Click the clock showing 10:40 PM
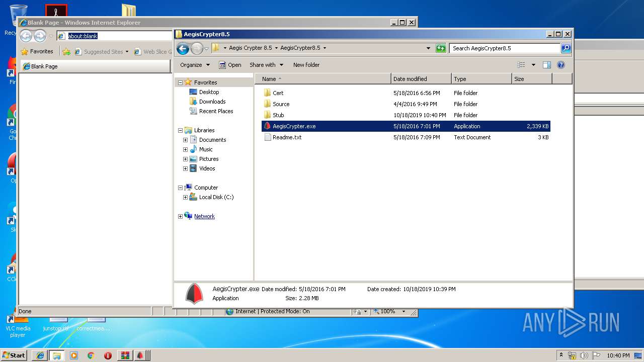The image size is (644, 362). click(618, 355)
